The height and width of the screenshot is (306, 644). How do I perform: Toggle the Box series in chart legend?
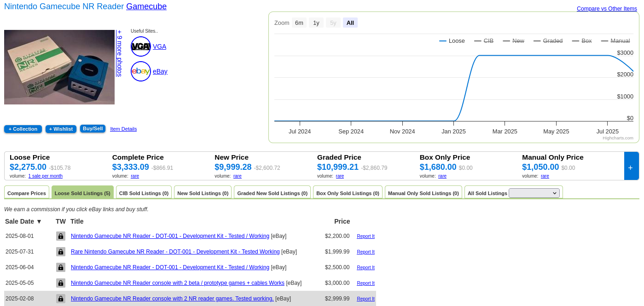click(x=582, y=41)
